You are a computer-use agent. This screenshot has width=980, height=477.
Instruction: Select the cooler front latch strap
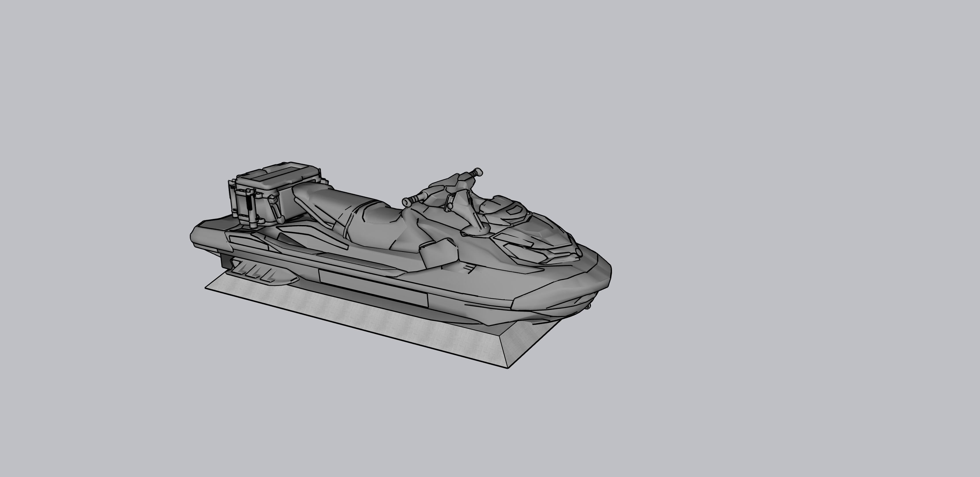pos(275,209)
